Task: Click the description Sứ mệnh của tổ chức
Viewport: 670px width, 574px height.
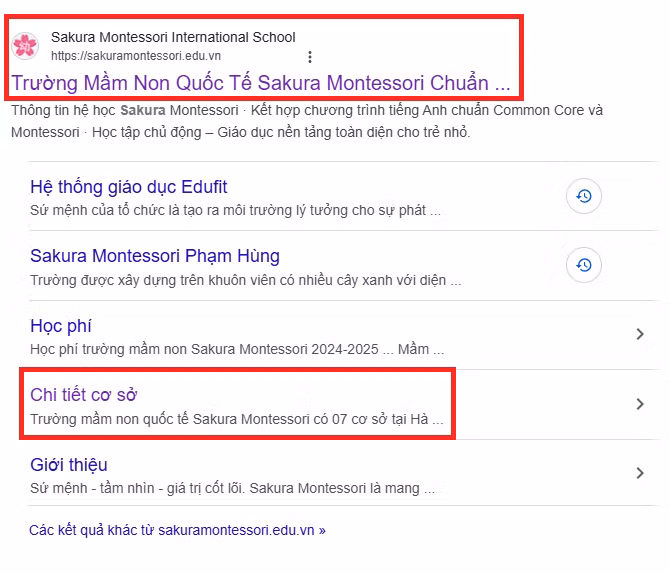Action: coord(235,211)
